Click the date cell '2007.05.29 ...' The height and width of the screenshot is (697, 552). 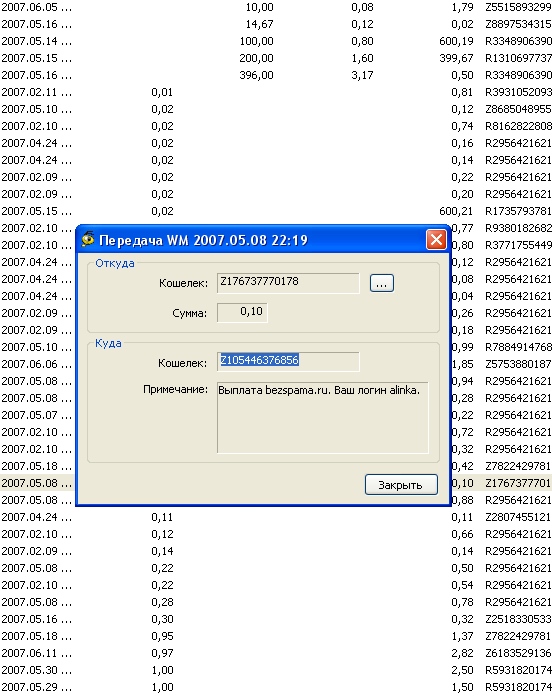point(36,687)
